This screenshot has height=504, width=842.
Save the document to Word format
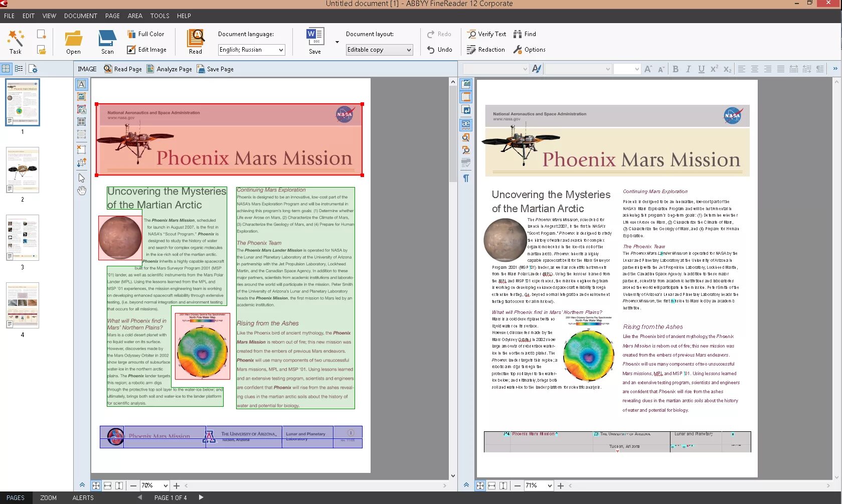coord(315,42)
